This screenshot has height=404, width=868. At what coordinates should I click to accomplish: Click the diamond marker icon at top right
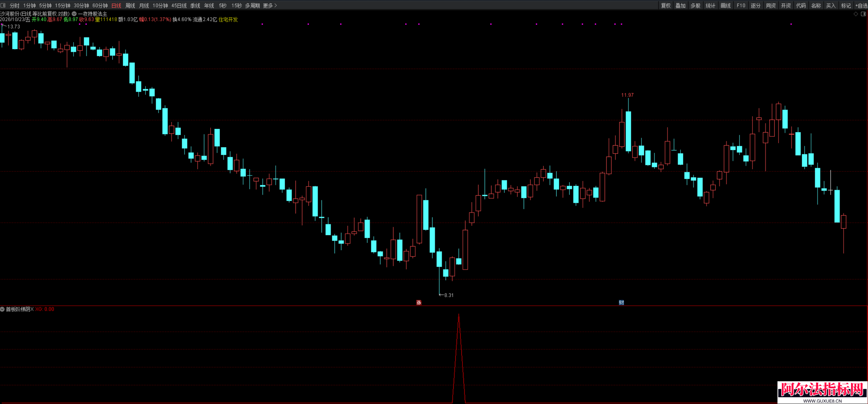point(856,14)
